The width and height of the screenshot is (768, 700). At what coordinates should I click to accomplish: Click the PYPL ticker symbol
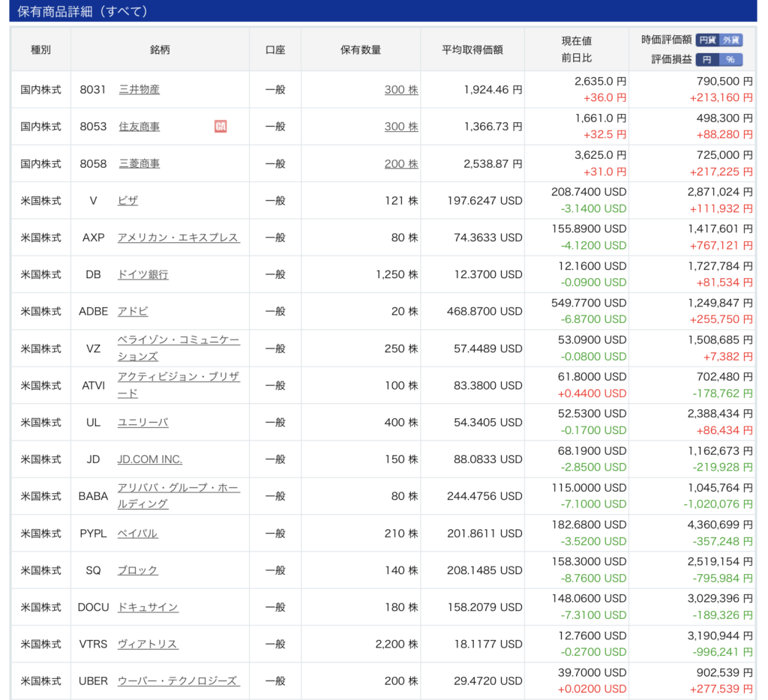tap(93, 534)
